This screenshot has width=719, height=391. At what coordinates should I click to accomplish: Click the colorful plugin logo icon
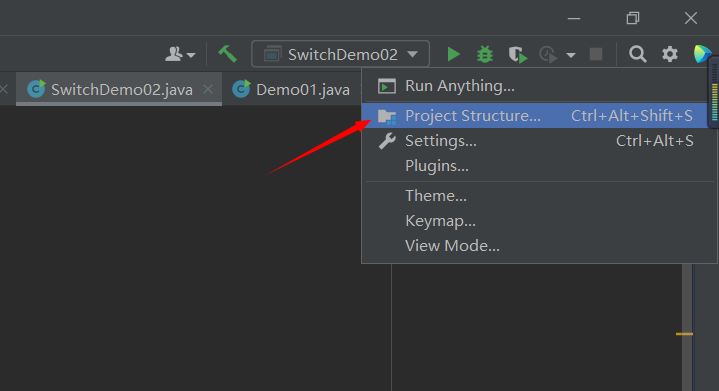point(702,54)
